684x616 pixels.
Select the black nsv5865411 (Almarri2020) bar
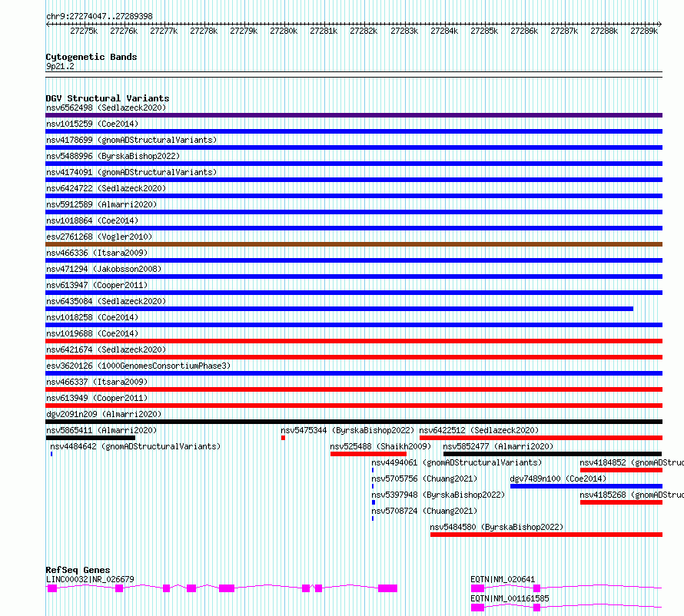[90, 438]
